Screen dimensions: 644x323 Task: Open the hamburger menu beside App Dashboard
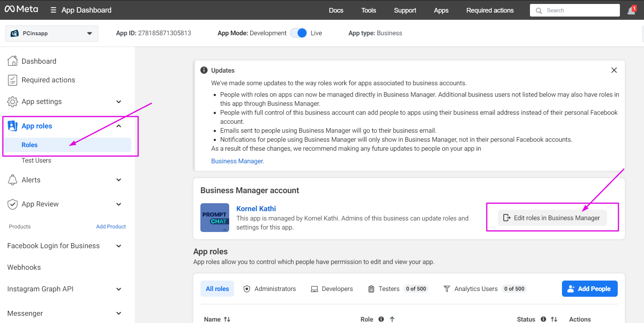coord(53,10)
